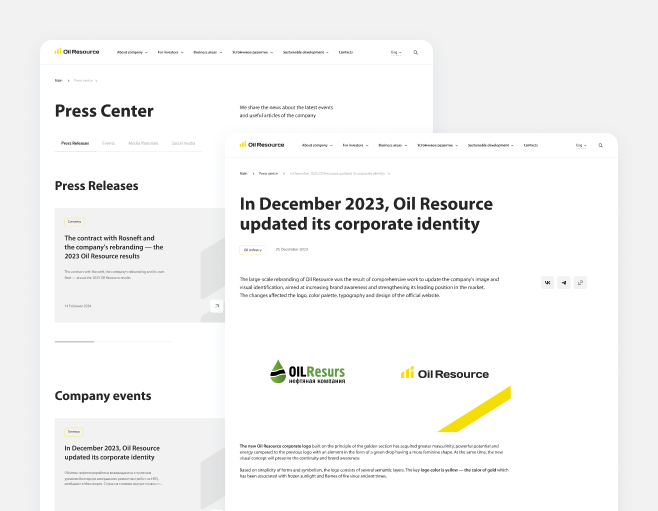Click the '14 February 2024' date on the card
Screen dimensions: 658x511
click(x=78, y=306)
